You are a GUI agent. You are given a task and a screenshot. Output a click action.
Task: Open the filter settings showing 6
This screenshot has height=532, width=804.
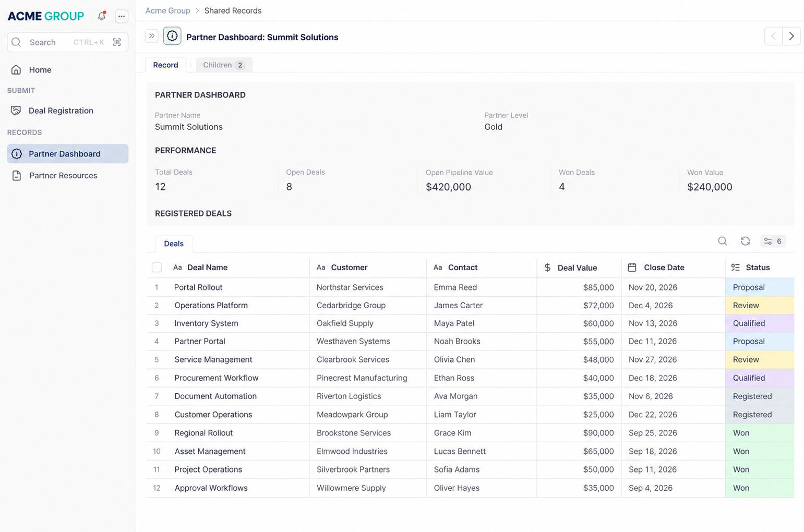(773, 241)
